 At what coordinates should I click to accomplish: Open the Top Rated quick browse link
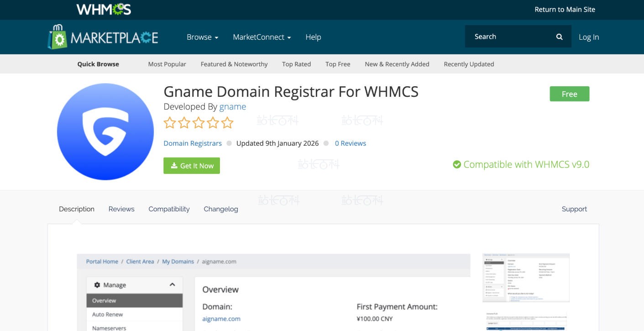[x=297, y=64]
